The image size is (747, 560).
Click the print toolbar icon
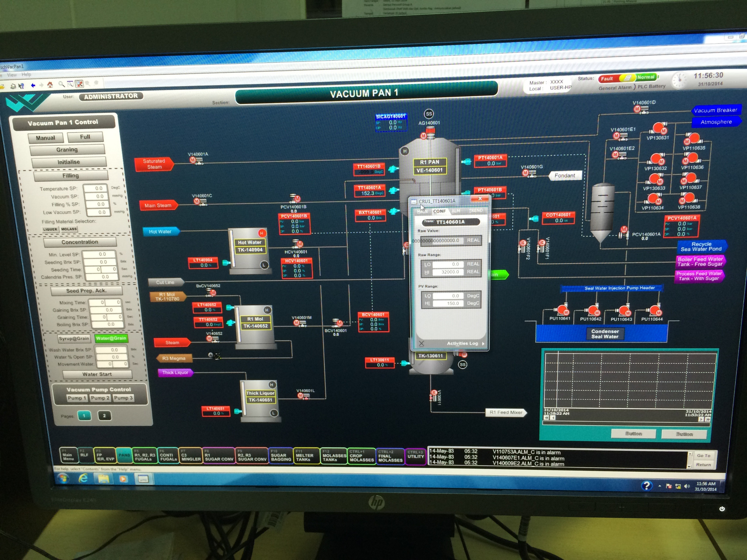coord(13,86)
